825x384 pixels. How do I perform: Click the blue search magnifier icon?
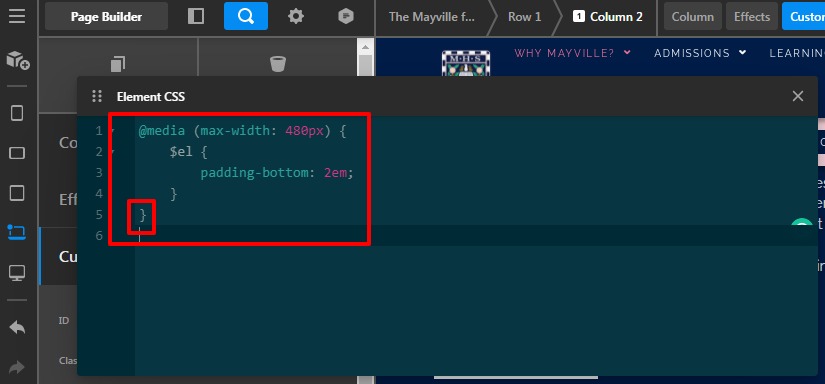[246, 16]
